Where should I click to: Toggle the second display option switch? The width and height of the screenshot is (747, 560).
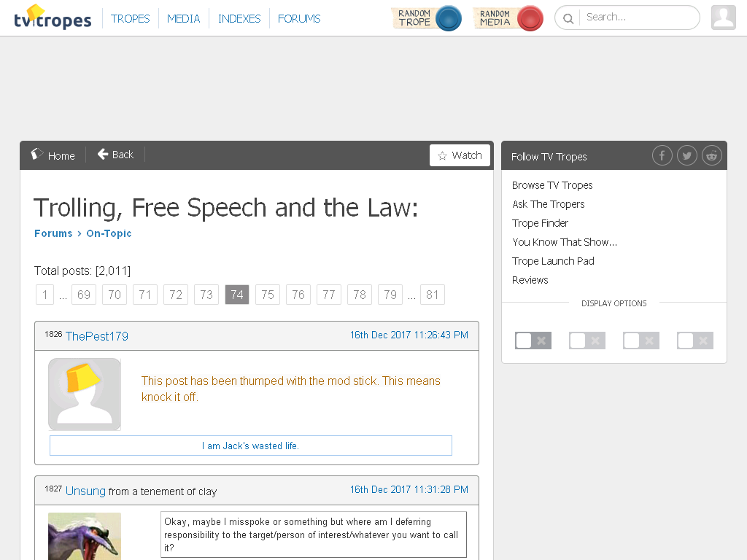coord(587,341)
